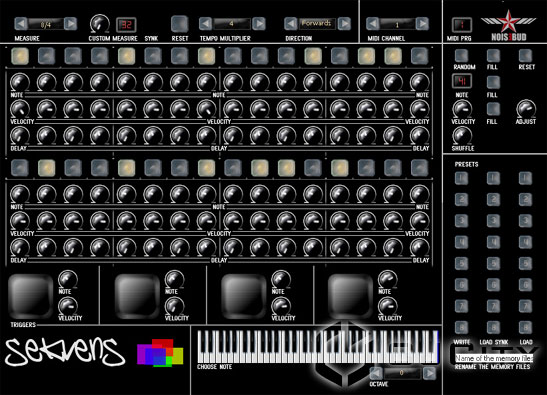Toggle the first step of the top row
The height and width of the screenshot is (395, 547).
pos(20,56)
